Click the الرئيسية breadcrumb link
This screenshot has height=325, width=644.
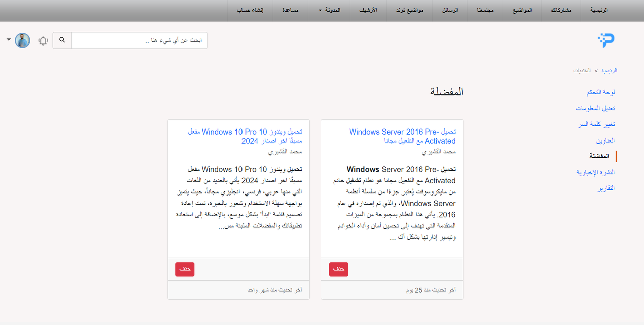point(609,71)
